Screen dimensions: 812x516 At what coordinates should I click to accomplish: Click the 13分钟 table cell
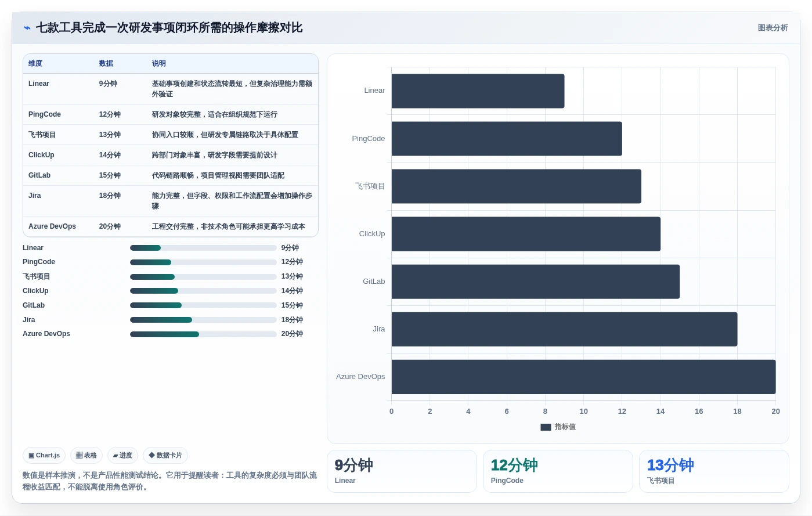[110, 135]
